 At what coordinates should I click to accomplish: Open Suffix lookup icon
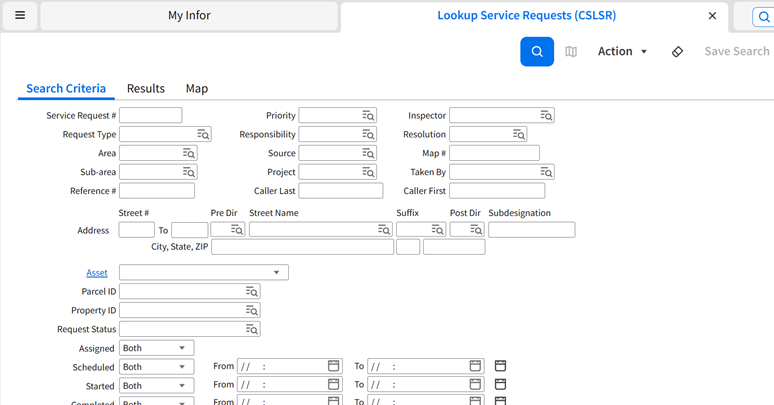437,230
